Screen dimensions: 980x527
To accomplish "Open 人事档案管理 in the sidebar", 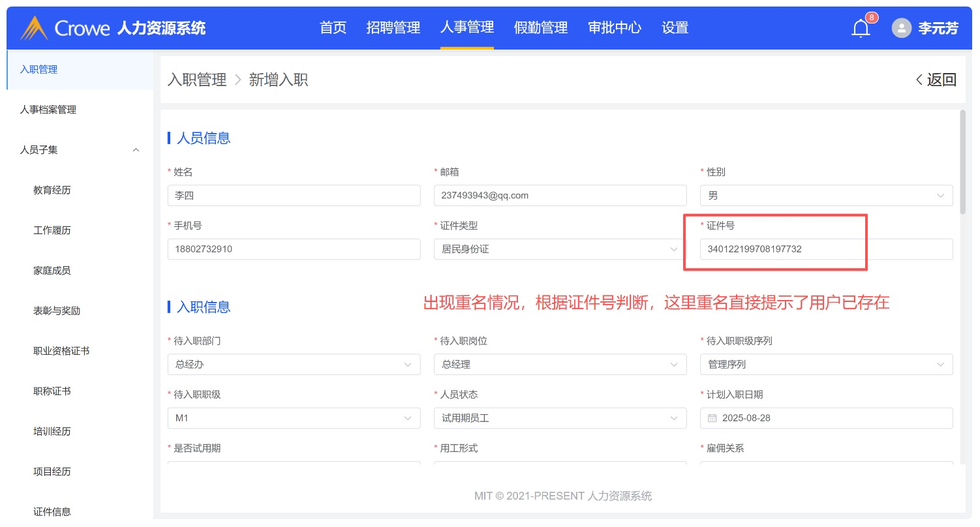I will click(x=48, y=110).
